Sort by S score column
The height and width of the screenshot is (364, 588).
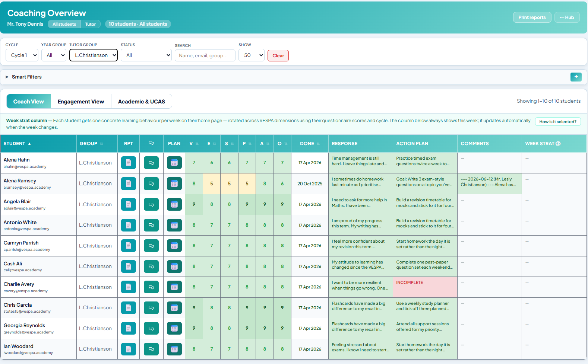[229, 144]
